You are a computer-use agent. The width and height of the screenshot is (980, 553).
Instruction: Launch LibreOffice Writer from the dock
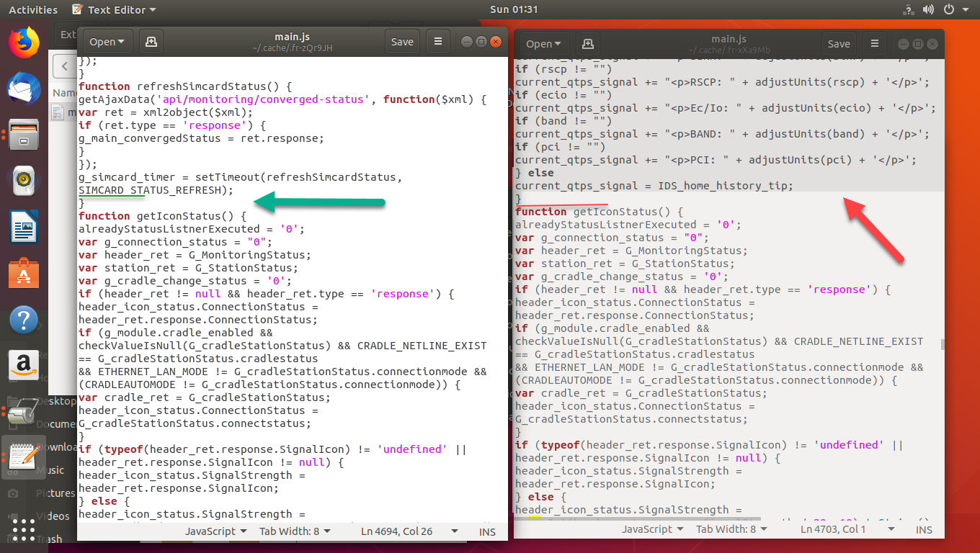[24, 230]
